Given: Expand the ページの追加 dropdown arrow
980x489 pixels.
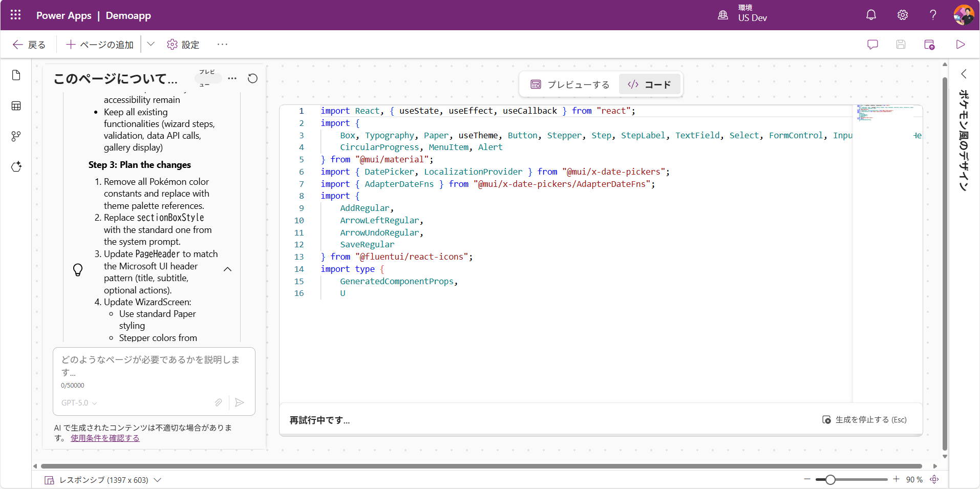Looking at the screenshot, I should [x=151, y=45].
